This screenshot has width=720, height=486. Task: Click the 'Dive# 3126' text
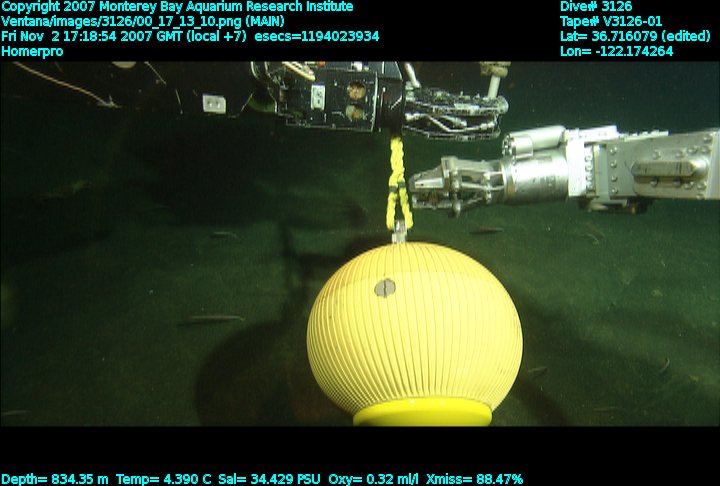pyautogui.click(x=596, y=6)
